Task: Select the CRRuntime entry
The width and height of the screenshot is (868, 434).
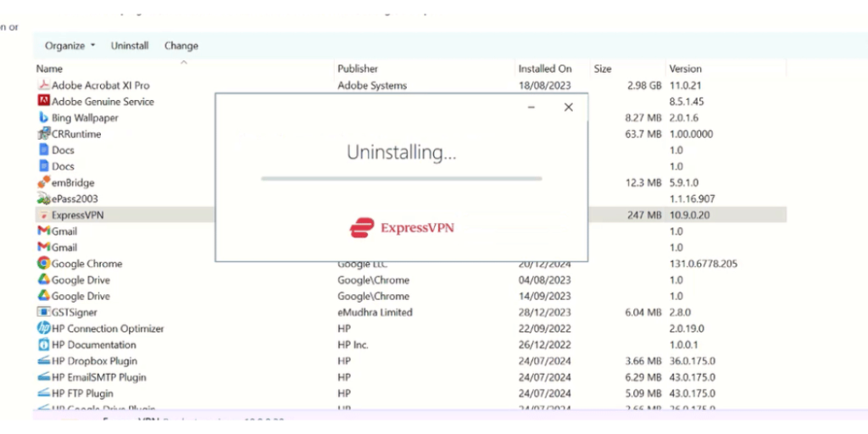Action: click(76, 134)
